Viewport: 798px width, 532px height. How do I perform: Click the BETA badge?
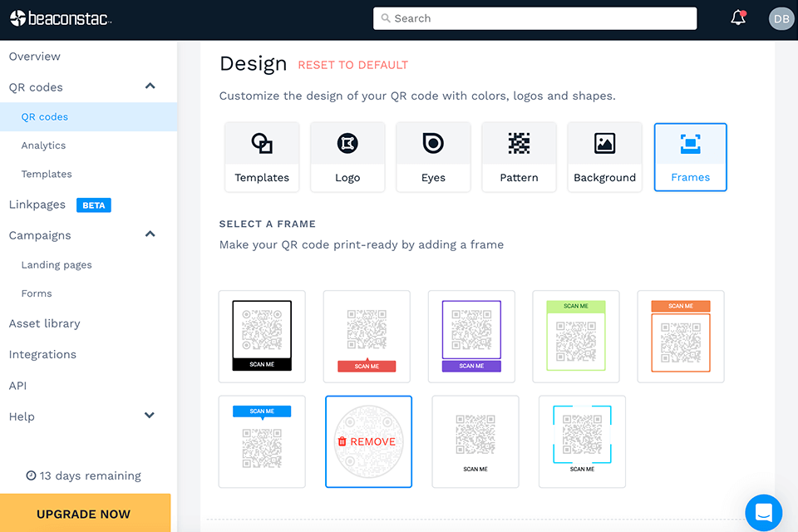coord(94,205)
